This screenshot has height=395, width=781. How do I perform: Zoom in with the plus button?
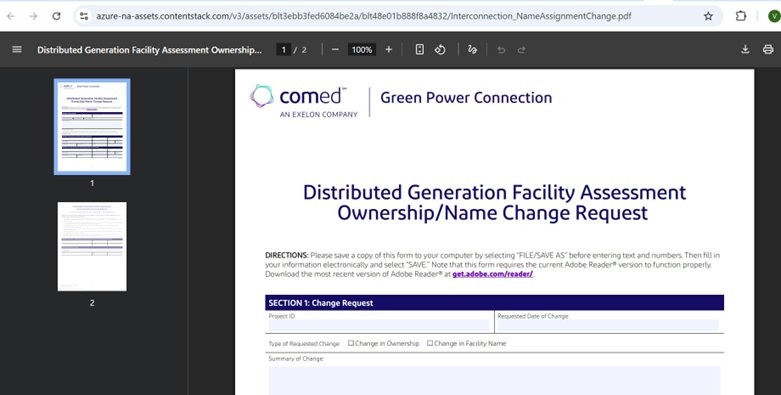tap(389, 49)
